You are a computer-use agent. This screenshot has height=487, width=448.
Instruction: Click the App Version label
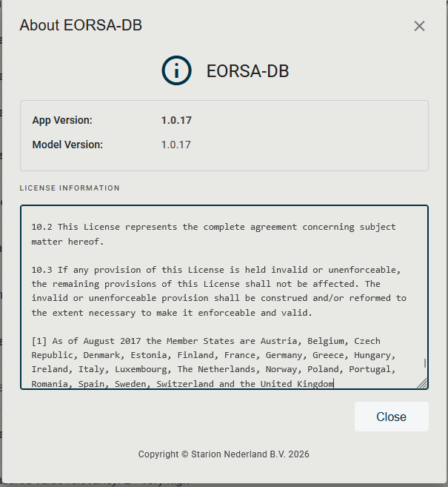(x=62, y=121)
